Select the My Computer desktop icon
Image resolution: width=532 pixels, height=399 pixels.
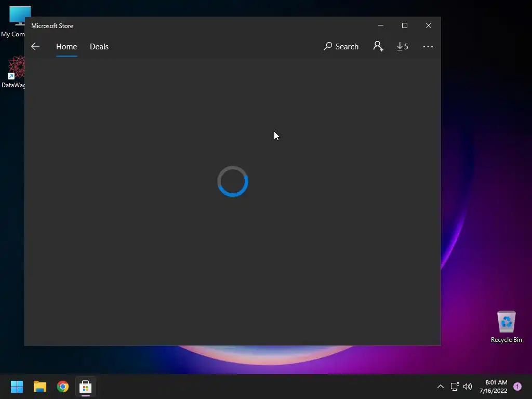pos(13,22)
